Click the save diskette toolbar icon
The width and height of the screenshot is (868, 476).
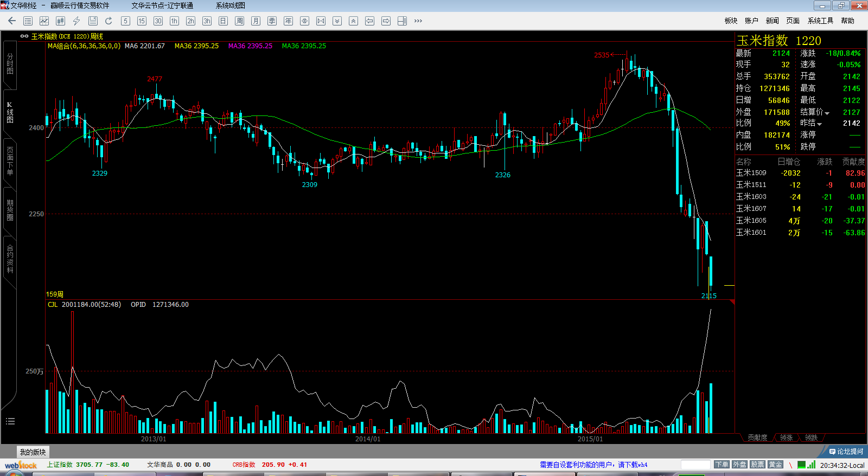pos(93,21)
